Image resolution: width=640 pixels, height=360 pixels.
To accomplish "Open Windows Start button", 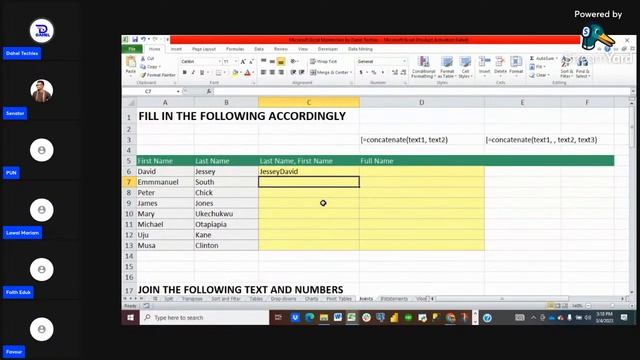I will (x=131, y=318).
